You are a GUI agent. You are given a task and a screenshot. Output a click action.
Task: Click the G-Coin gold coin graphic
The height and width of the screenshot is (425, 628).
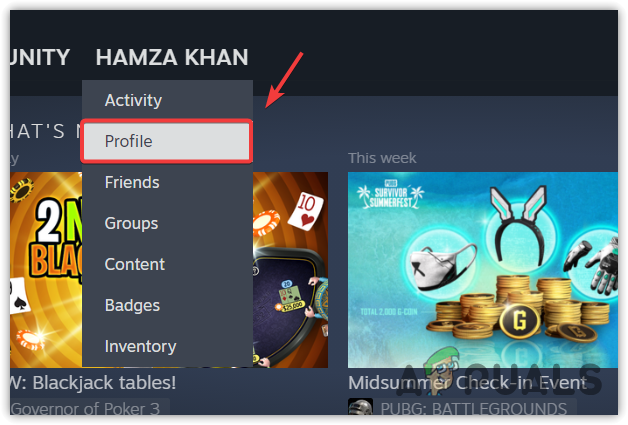[519, 320]
